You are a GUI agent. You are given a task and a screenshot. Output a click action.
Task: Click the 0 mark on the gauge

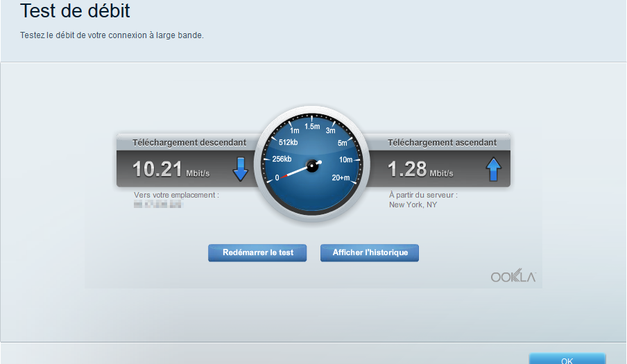(x=277, y=177)
